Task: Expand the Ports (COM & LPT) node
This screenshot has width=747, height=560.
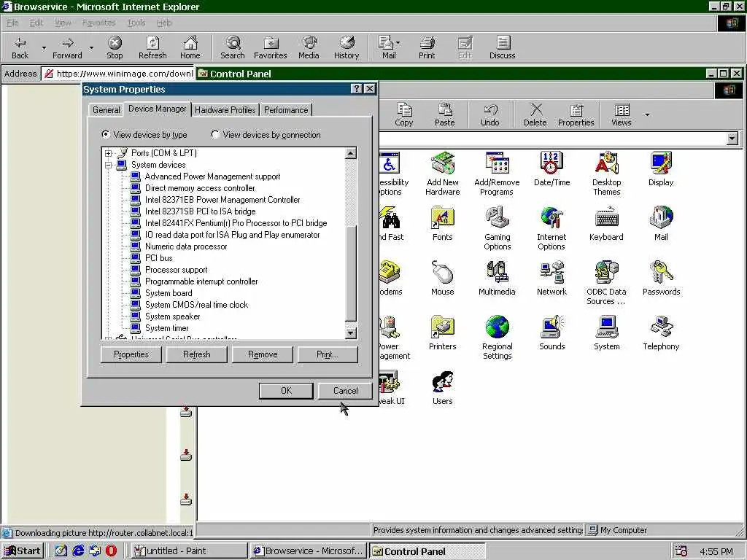Action: pos(109,153)
